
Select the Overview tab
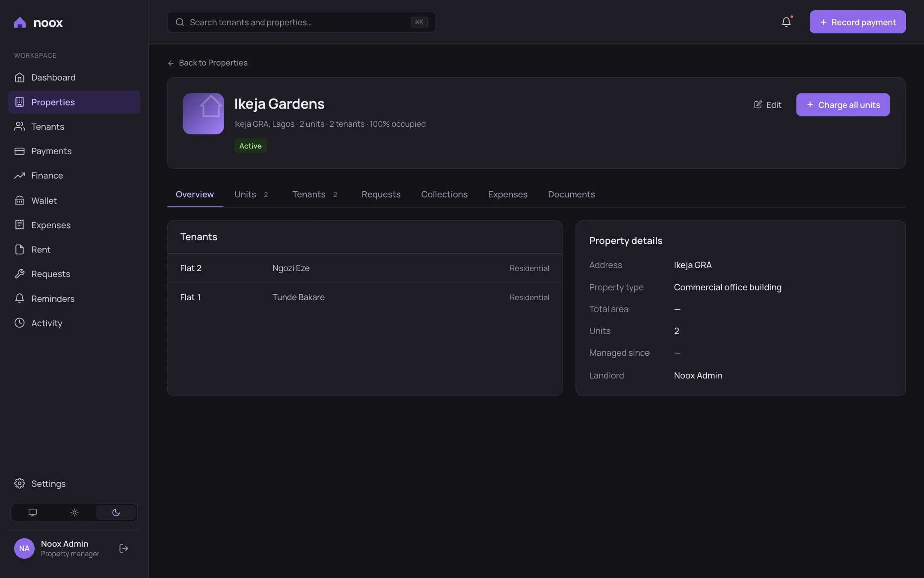pos(195,194)
